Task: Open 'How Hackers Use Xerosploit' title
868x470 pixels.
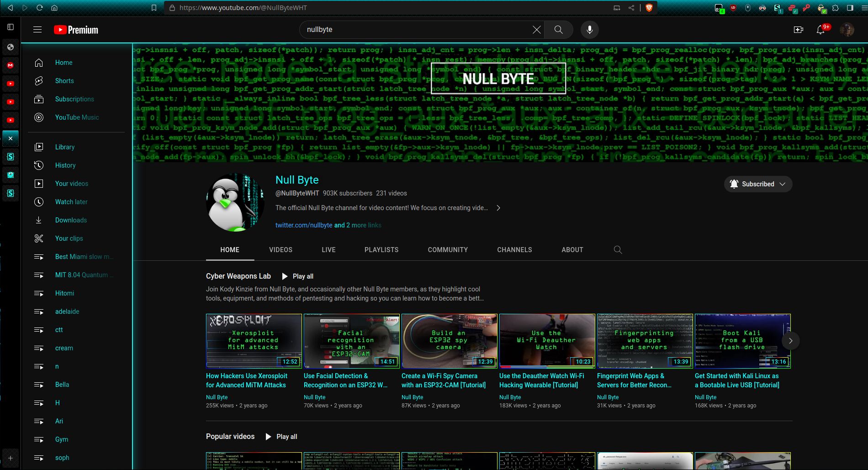Action: point(247,380)
